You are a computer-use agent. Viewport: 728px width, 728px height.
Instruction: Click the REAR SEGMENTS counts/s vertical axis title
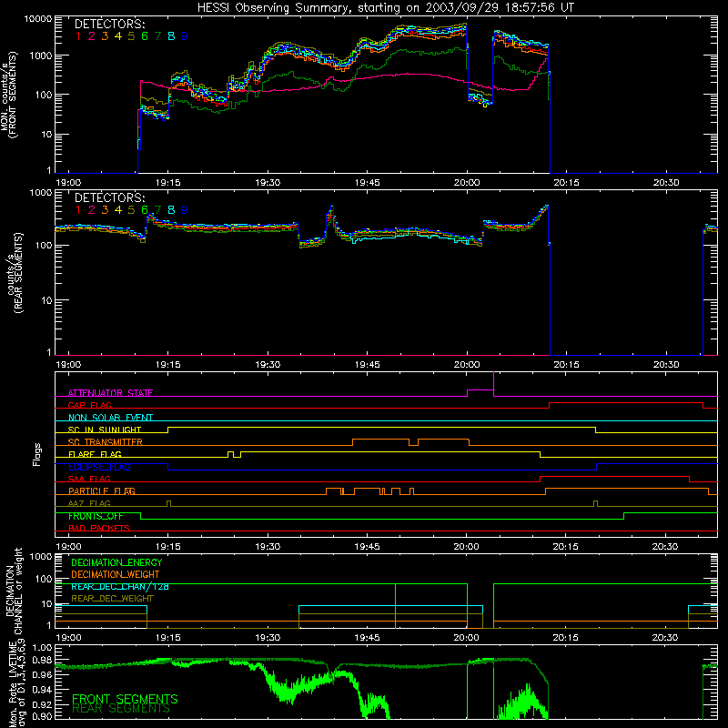coord(15,273)
